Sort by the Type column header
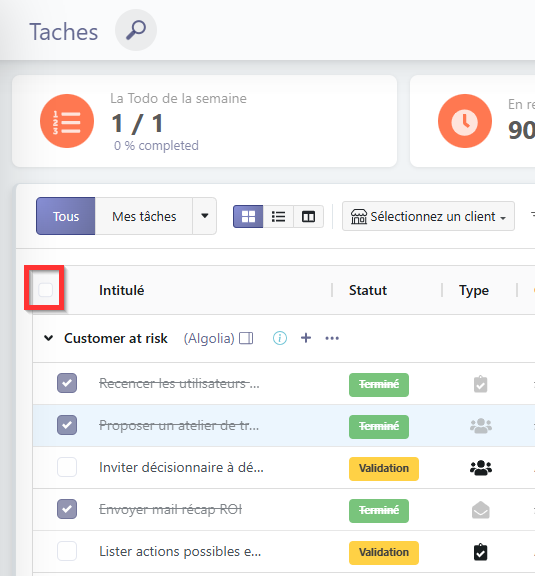This screenshot has width=535, height=576. tap(474, 291)
